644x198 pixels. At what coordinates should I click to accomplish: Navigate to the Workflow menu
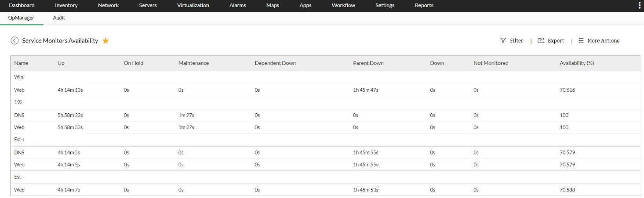(x=343, y=5)
